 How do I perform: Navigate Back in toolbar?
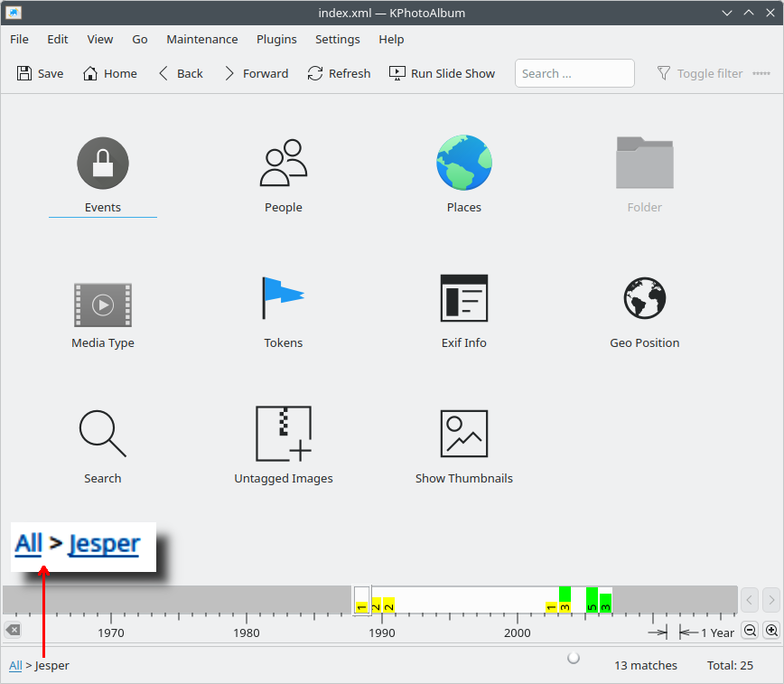click(181, 73)
